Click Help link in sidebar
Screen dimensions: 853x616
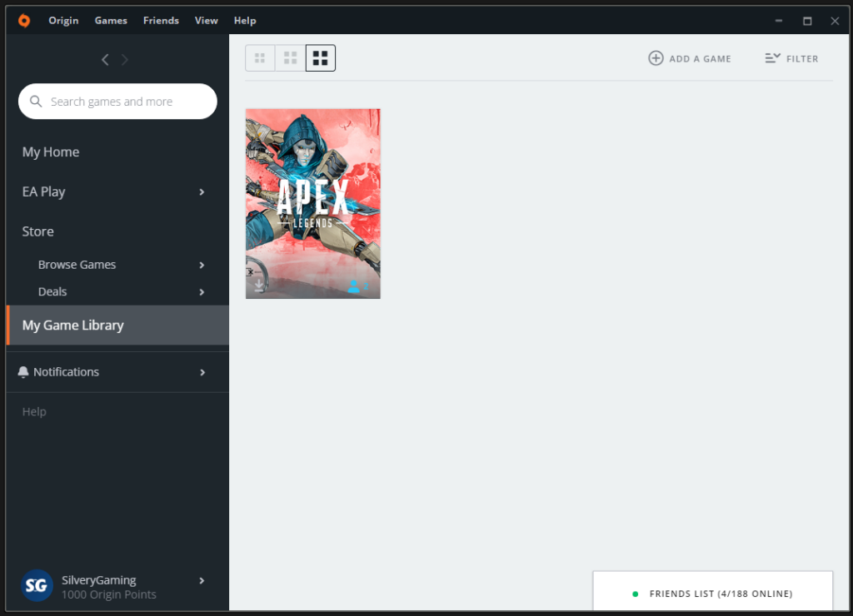pos(34,411)
